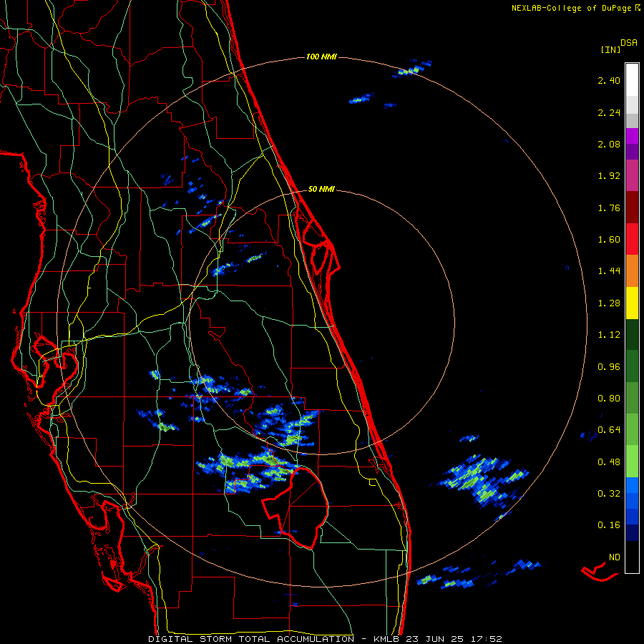
Task: Pick the black ND swatch in legend
Action: [632, 557]
